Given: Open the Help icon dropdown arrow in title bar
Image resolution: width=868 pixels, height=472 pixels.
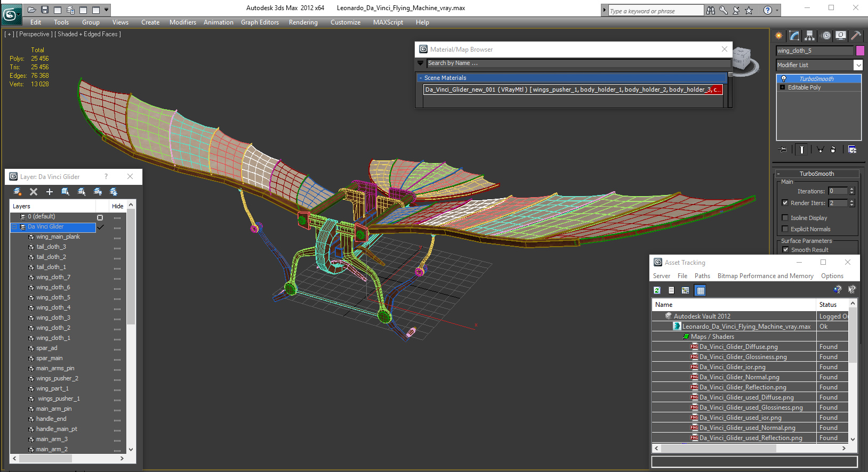Looking at the screenshot, I should coord(777,10).
